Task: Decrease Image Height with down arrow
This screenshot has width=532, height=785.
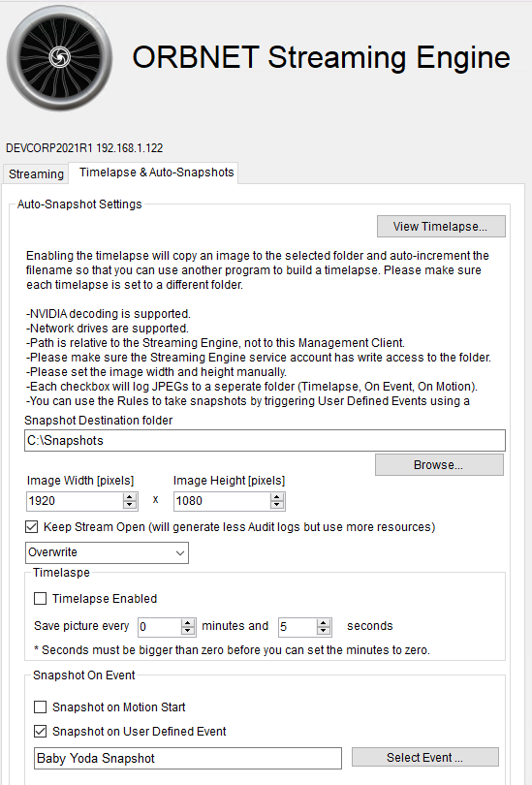Action: pos(277,505)
